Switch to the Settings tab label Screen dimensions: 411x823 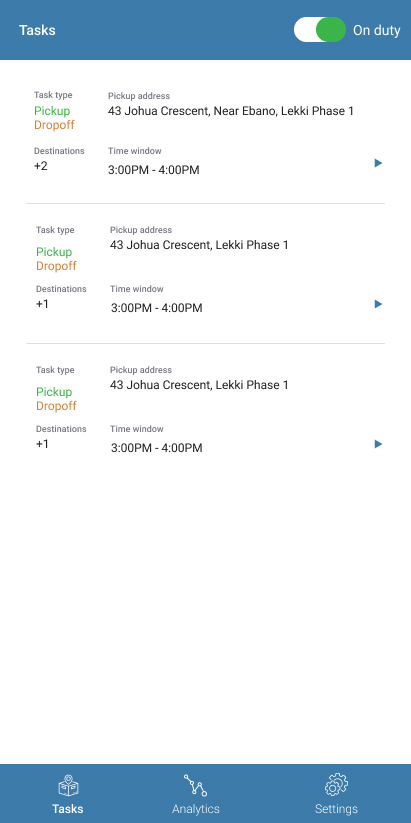[336, 808]
